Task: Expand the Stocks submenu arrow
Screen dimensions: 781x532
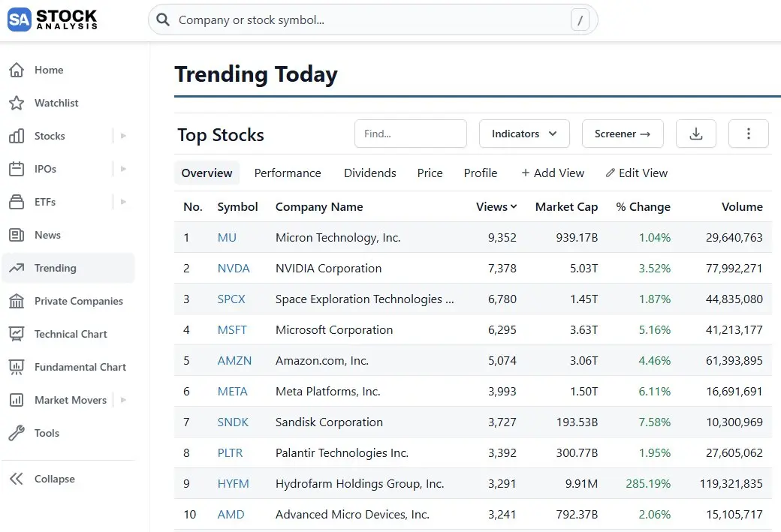Action: (x=123, y=136)
